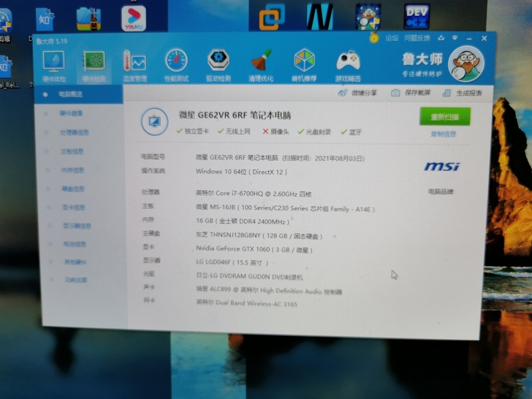Open the YOUKU desktop shortcut
The width and height of the screenshot is (532, 399).
tap(134, 19)
